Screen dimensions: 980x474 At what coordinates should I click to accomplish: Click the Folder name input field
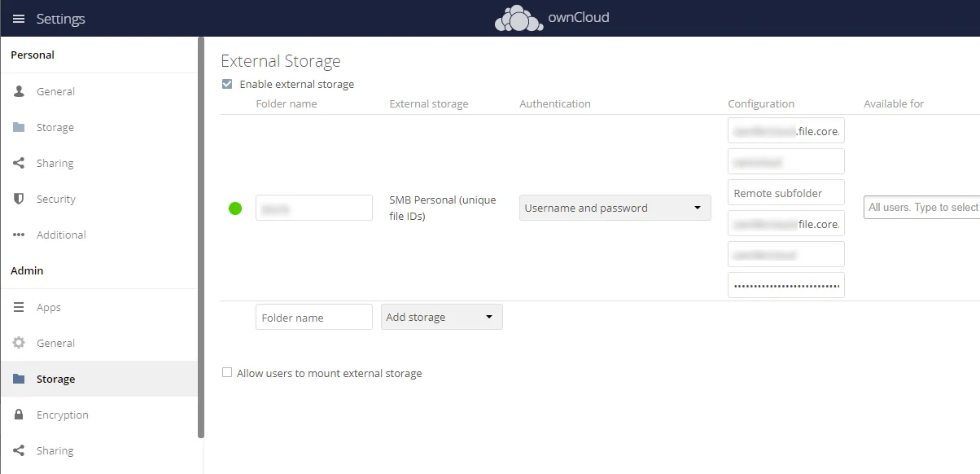[313, 317]
